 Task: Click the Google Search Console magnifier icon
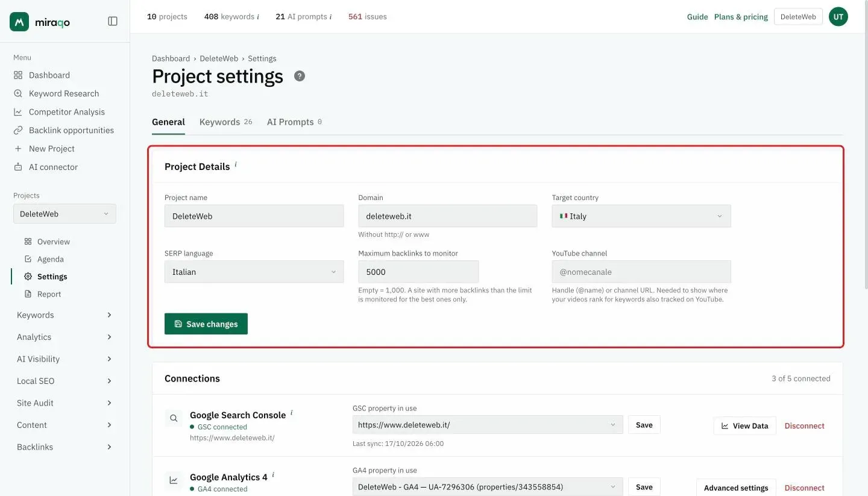tap(174, 418)
